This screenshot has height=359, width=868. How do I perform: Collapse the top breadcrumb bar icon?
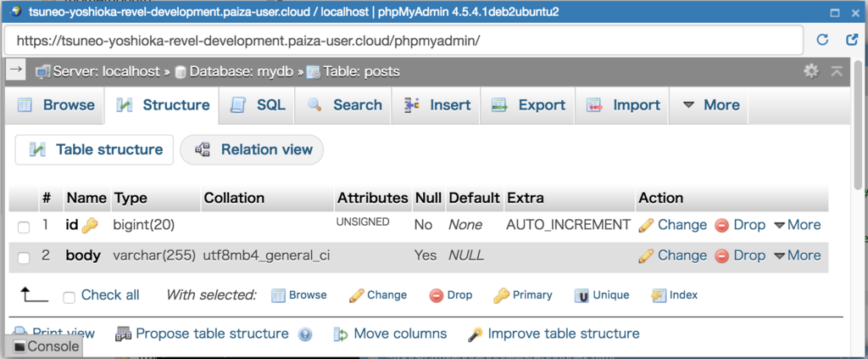tap(837, 71)
